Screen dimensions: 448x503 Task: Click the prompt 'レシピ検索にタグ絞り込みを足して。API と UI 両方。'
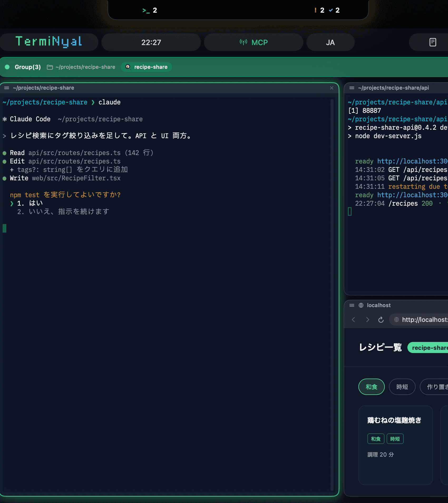coord(100,136)
